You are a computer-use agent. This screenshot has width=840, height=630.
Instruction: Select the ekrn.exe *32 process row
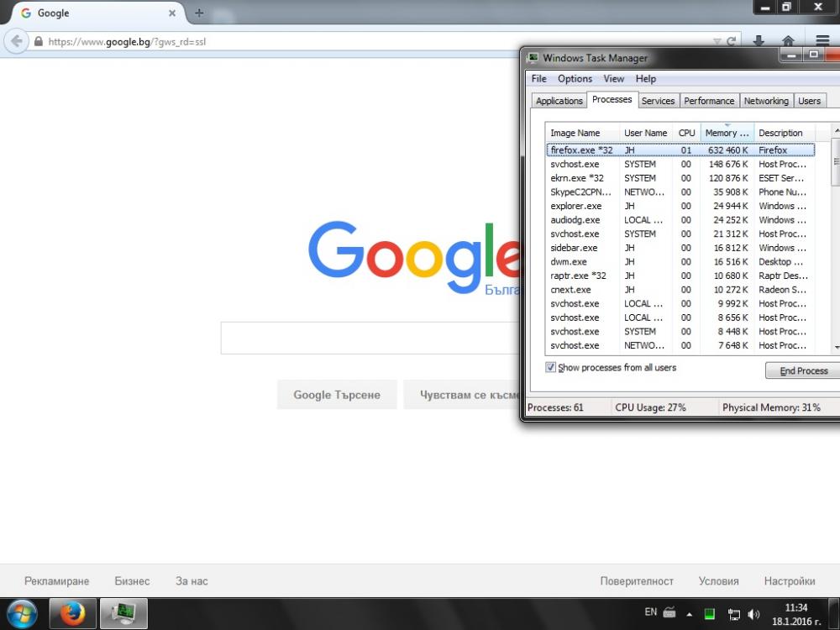680,178
